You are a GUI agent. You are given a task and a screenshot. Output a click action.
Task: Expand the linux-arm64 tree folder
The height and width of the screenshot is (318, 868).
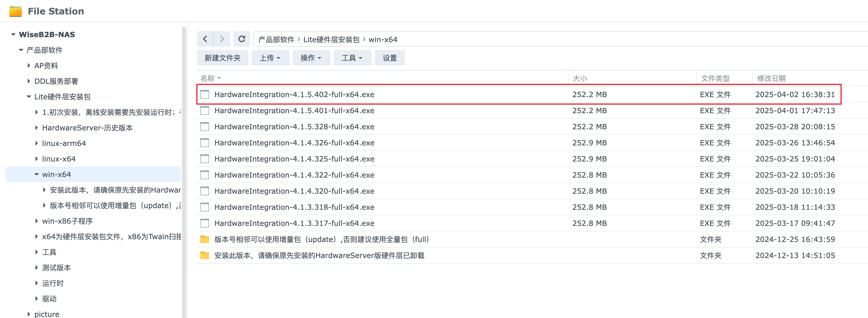36,143
